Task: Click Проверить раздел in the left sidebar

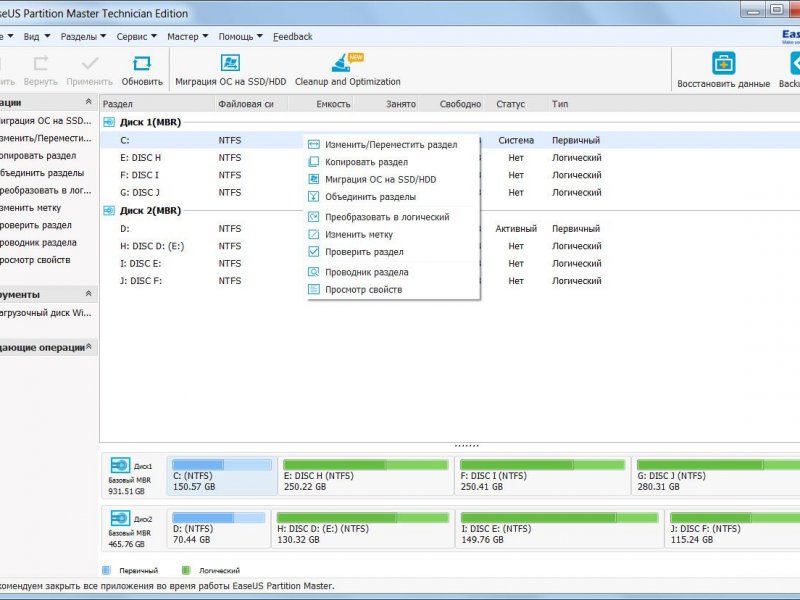Action: 36,225
